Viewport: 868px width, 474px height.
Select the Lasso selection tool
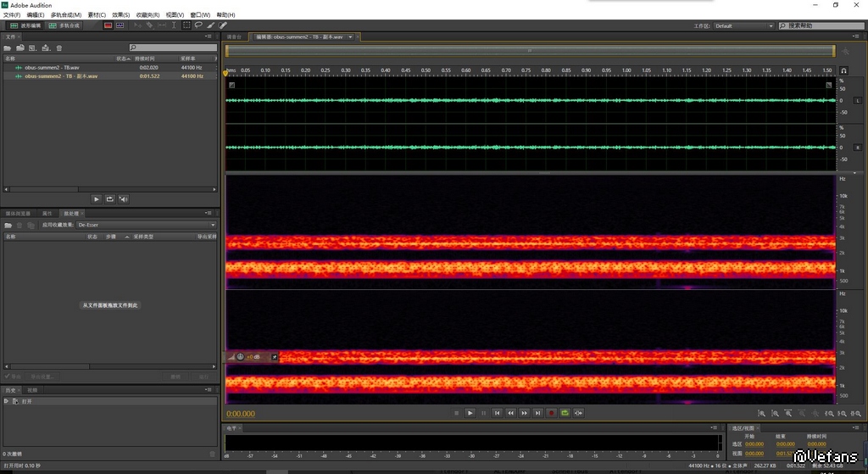198,25
